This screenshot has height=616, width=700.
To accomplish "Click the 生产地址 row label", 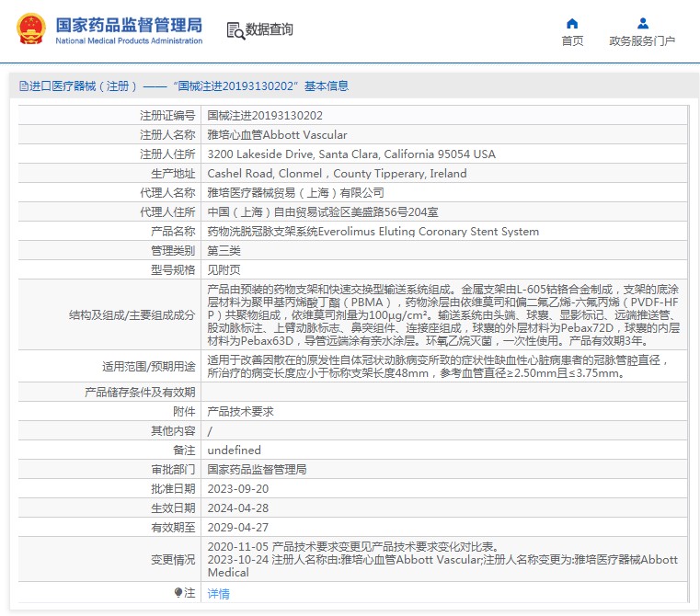I will click(x=173, y=173).
